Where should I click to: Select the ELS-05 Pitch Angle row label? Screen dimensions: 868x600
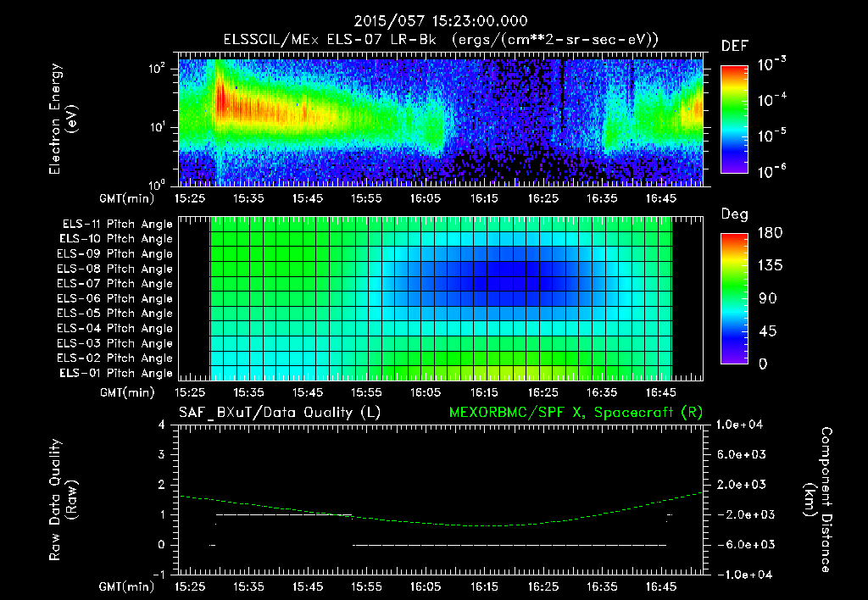click(x=115, y=314)
